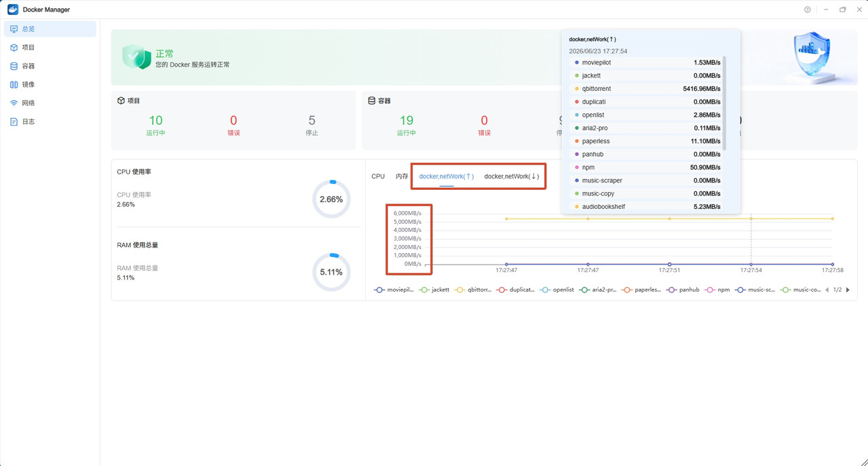
Task: Toggle duplicati series in chart legend
Action: point(516,290)
